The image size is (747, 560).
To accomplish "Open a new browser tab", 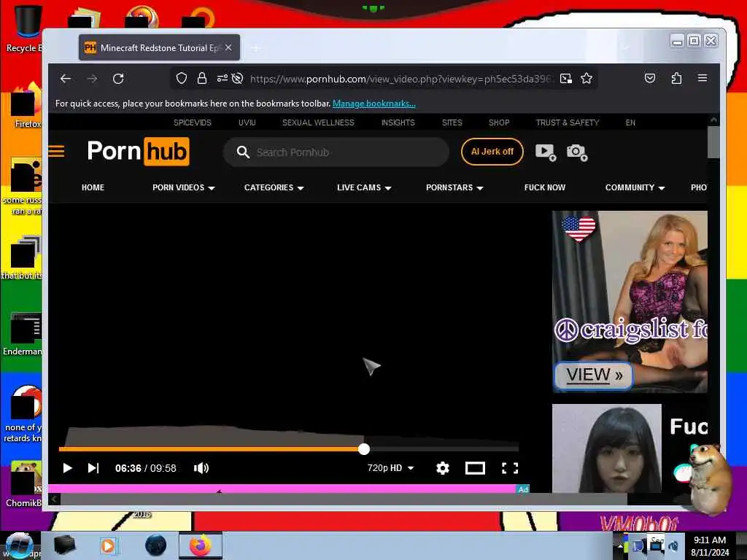I will pos(256,48).
